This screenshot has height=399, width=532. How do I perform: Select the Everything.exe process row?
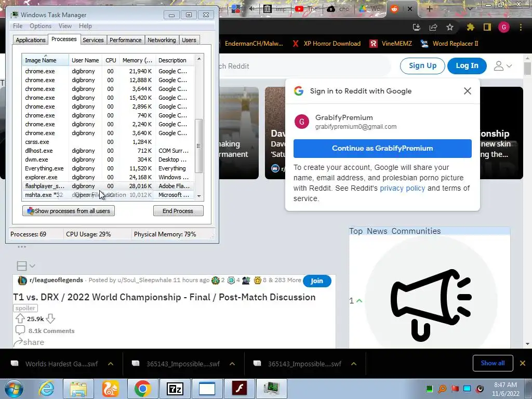point(108,168)
